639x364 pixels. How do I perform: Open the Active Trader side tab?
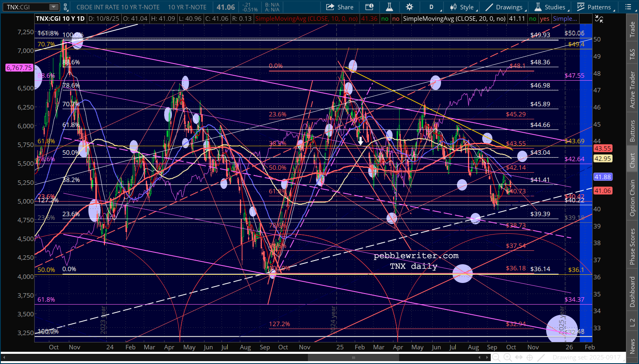tap(632, 90)
